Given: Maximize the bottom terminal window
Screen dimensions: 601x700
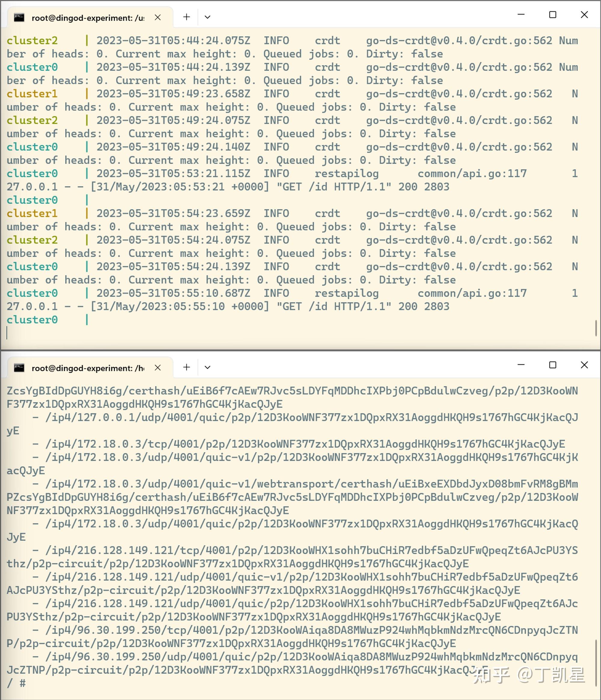Looking at the screenshot, I should [553, 365].
